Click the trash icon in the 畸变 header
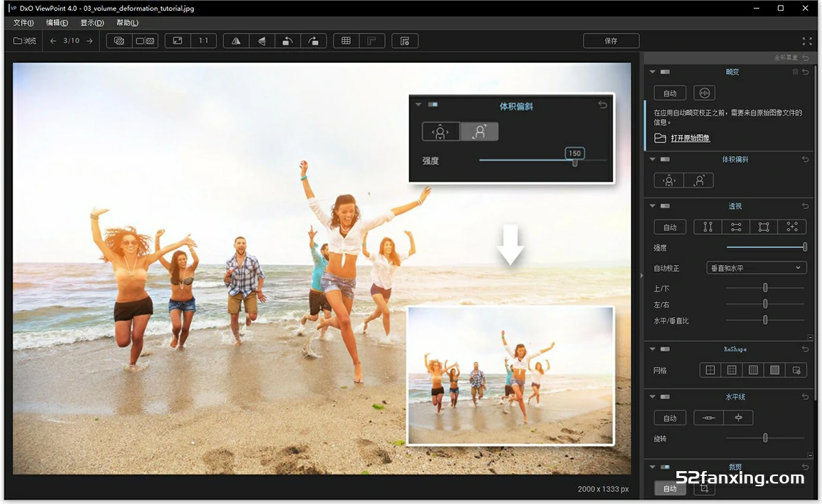This screenshot has height=504, width=822. point(795,72)
